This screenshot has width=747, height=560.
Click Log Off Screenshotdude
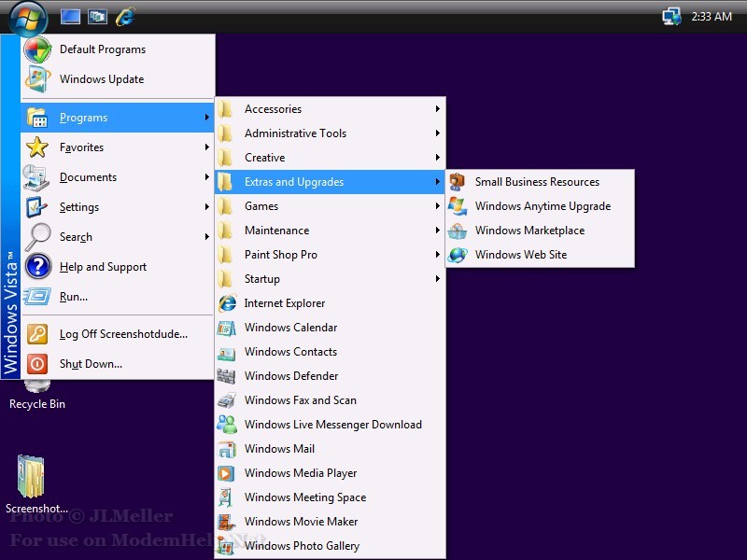122,334
